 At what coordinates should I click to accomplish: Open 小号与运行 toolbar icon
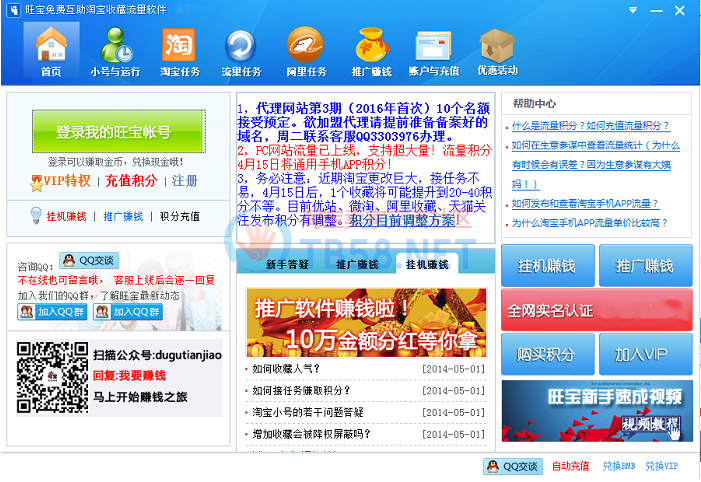tap(115, 50)
